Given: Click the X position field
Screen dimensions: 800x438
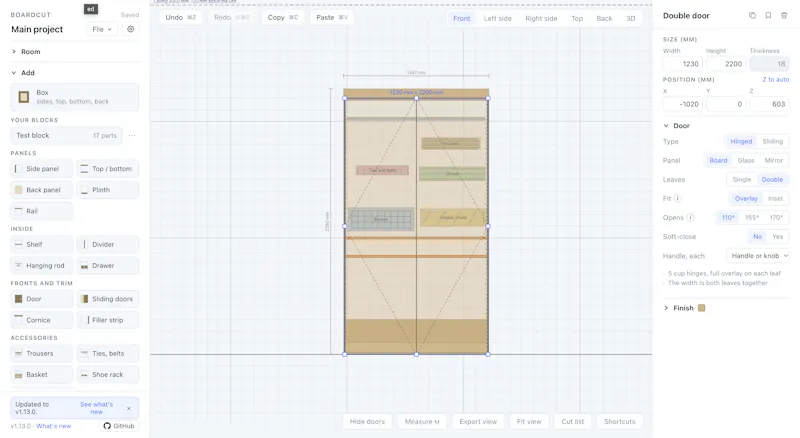Looking at the screenshot, I should click(683, 104).
